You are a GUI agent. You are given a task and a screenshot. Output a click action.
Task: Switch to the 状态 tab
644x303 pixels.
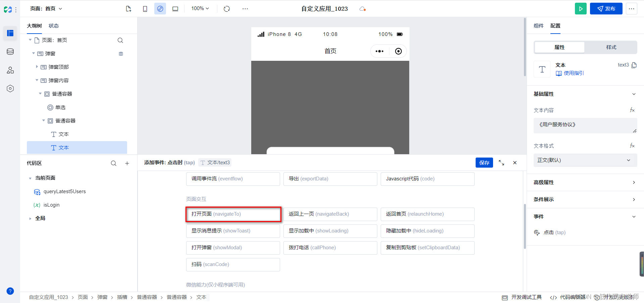(x=54, y=26)
